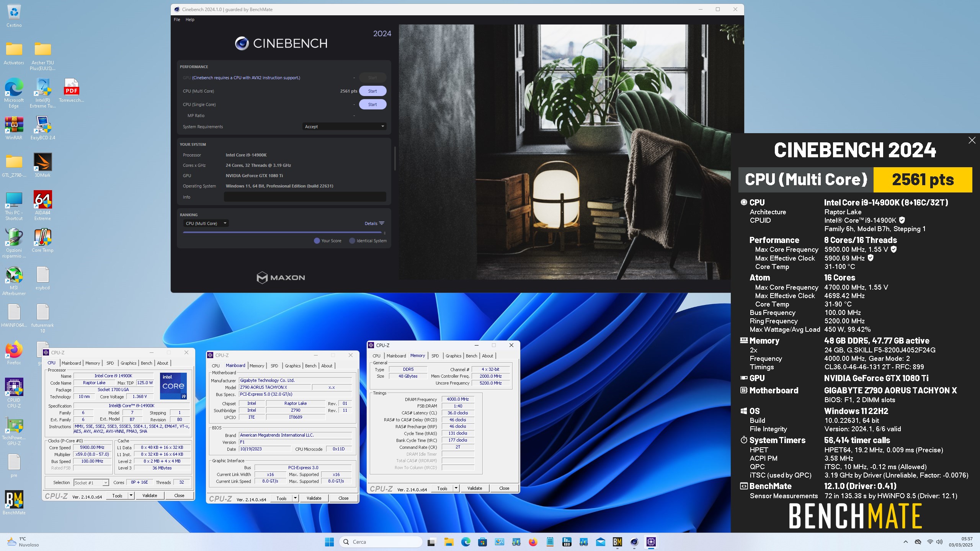Open the Ranking CPU (Multi Core) dropdown
This screenshot has width=980, height=551.
coord(206,223)
